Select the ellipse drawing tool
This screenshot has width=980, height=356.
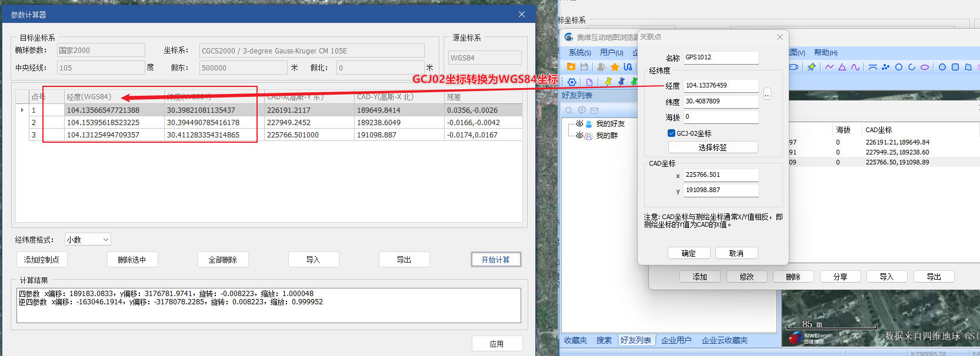click(x=925, y=67)
